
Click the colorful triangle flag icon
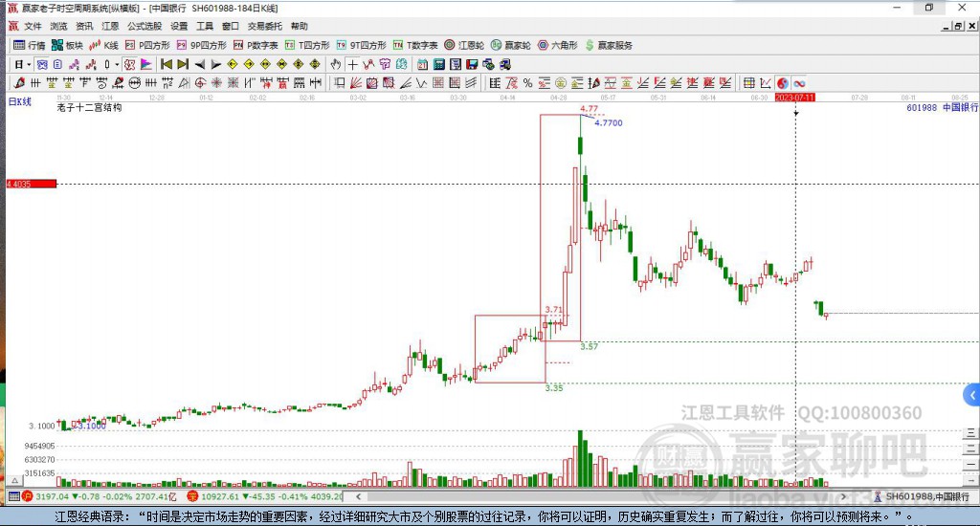(145, 64)
